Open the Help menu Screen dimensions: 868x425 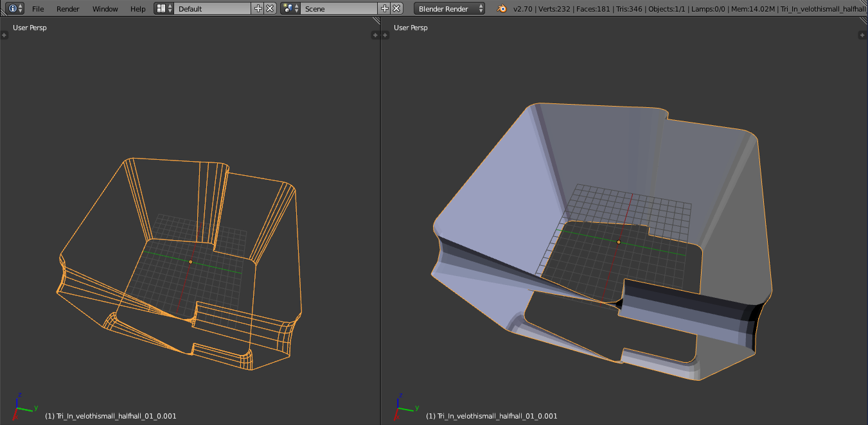click(x=138, y=9)
